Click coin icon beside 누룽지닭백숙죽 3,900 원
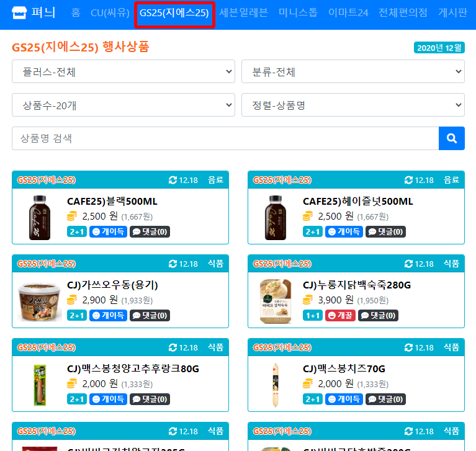 [308, 300]
